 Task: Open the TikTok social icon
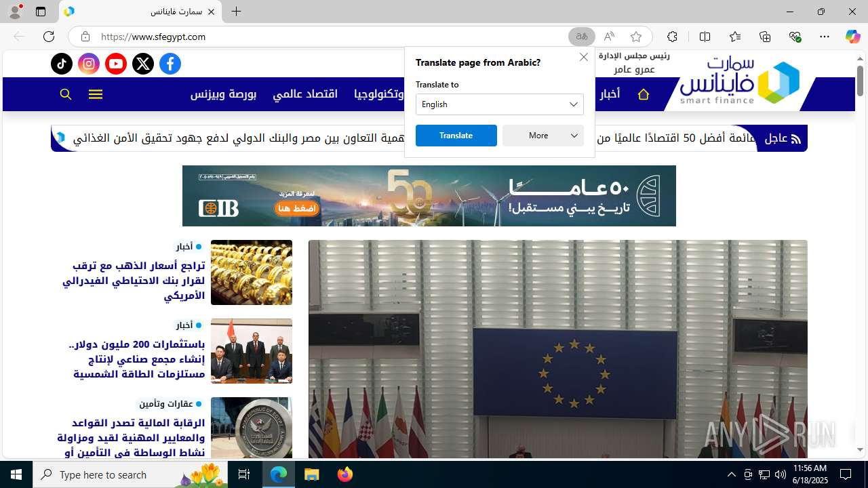(62, 64)
